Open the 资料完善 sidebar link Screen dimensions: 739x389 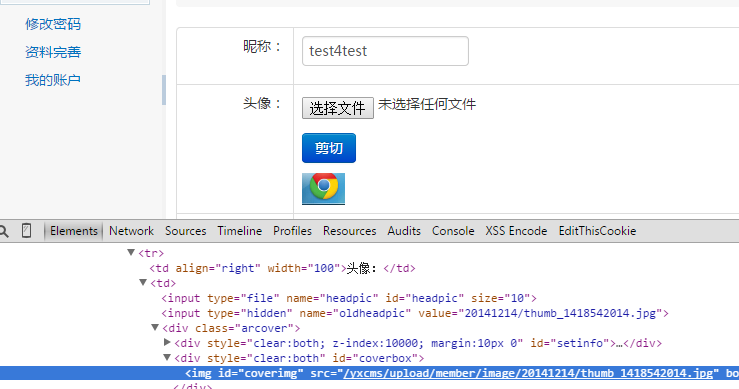pyautogui.click(x=53, y=52)
